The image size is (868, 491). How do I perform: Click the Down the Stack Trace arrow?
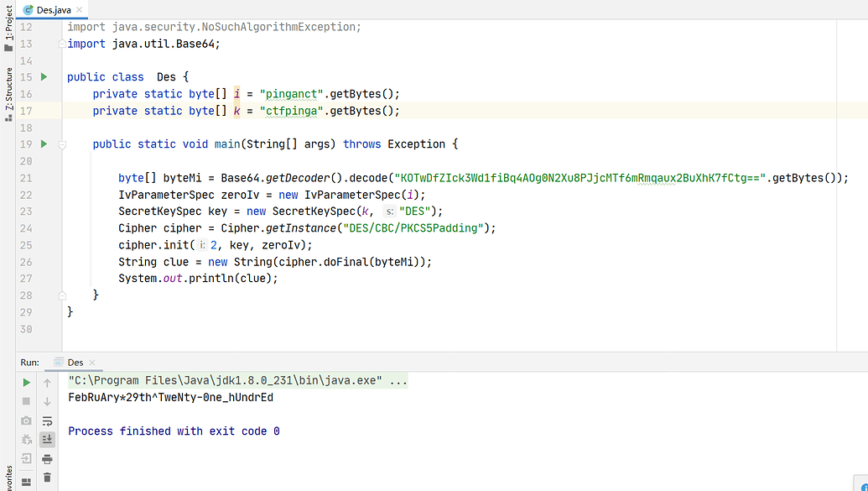[47, 402]
